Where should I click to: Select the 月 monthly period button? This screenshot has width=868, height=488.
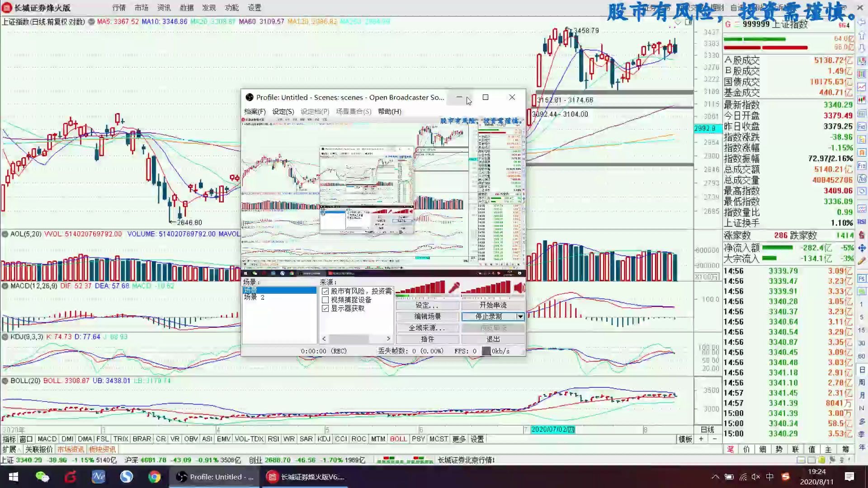pyautogui.click(x=862, y=395)
